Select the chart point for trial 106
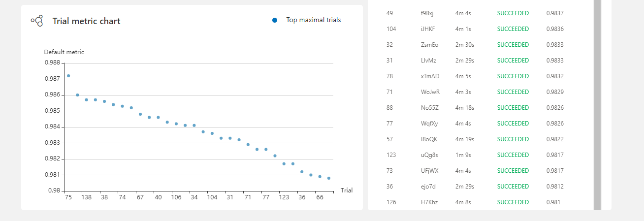Image resolution: width=644 pixels, height=221 pixels. click(176, 124)
